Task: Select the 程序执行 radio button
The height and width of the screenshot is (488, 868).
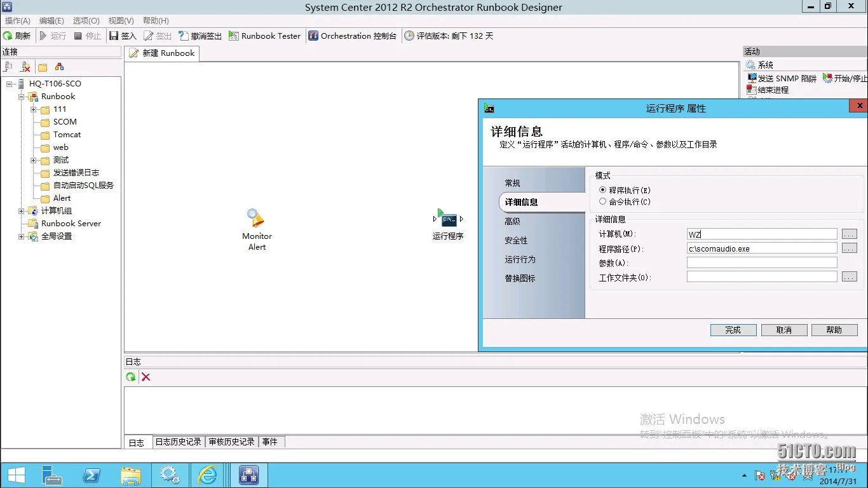Action: 603,190
